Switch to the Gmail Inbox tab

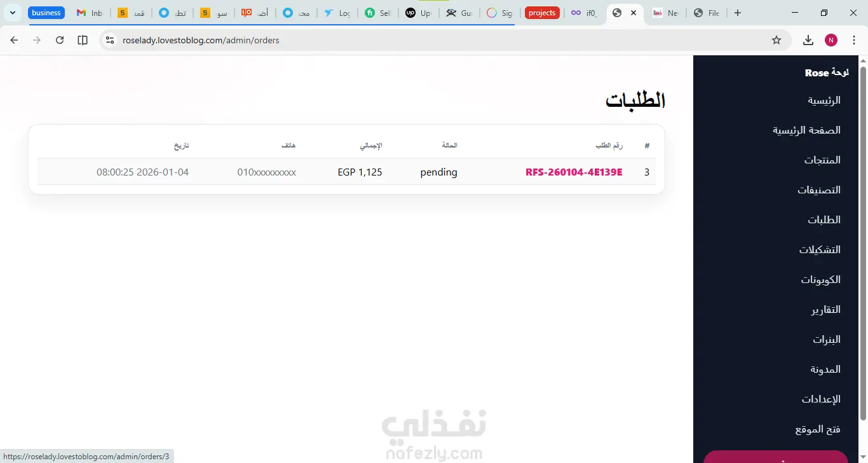(x=90, y=13)
